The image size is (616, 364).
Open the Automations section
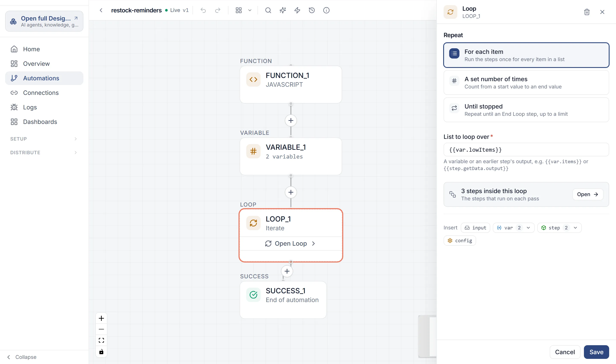click(44, 78)
